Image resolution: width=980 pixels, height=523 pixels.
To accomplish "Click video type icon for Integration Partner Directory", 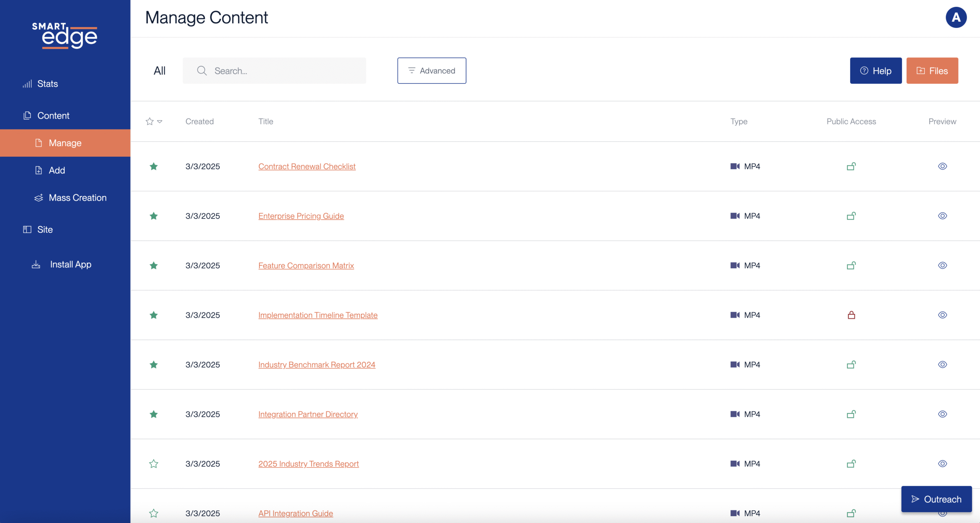I will (735, 414).
